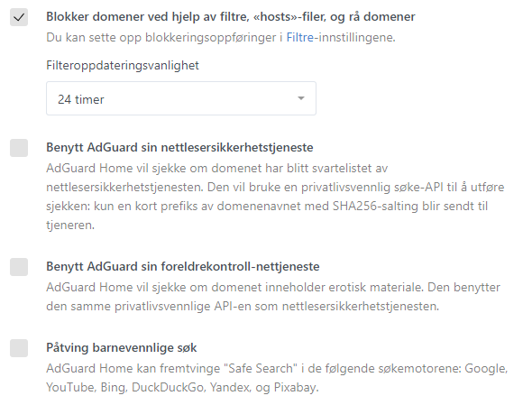Click the 'YouTube, Bing, DuckDuckGo' text line
Viewport: 532px width, 405px height.
pyautogui.click(x=182, y=387)
